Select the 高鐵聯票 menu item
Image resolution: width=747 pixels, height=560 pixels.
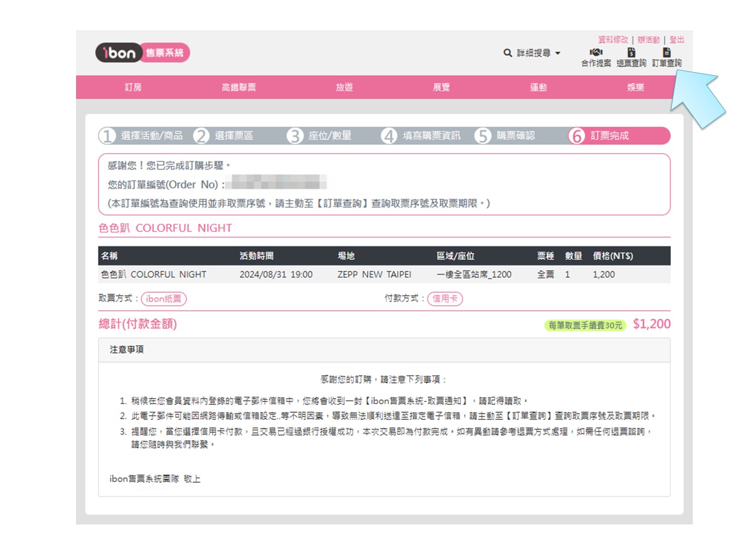click(239, 87)
